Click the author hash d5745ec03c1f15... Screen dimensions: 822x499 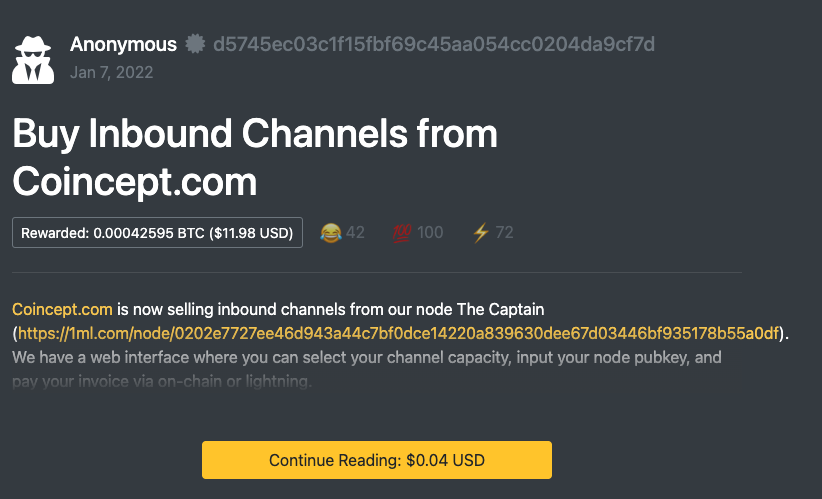[434, 45]
